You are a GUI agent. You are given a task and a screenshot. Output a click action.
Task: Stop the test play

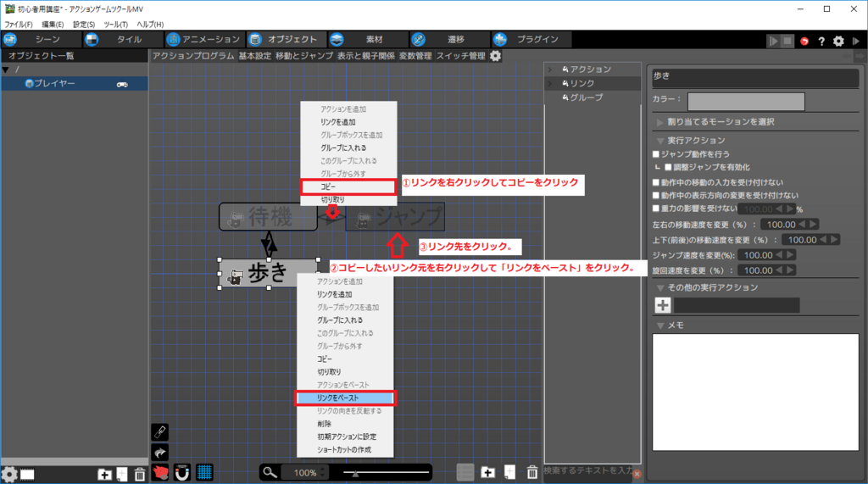coord(787,41)
